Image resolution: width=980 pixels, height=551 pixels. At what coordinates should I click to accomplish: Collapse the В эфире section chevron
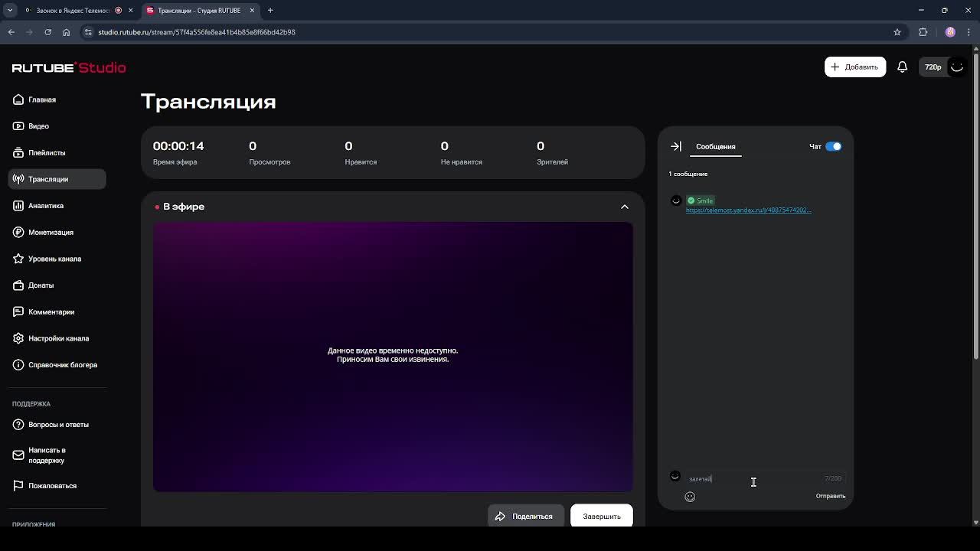625,207
